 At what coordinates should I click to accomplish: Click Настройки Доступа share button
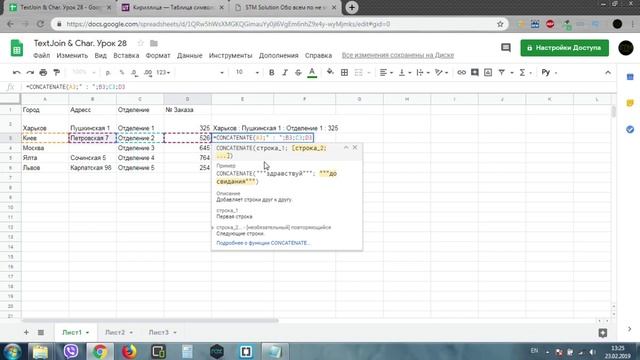click(564, 48)
